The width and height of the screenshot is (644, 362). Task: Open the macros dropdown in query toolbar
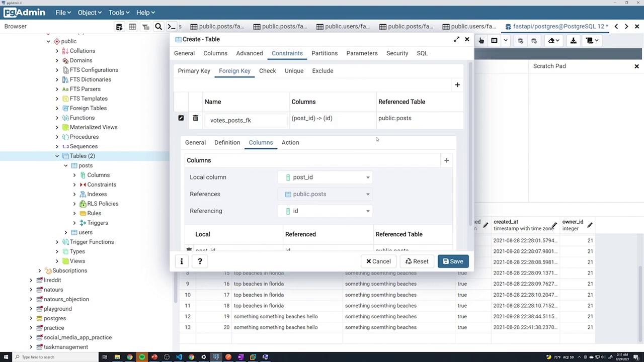tap(592, 41)
